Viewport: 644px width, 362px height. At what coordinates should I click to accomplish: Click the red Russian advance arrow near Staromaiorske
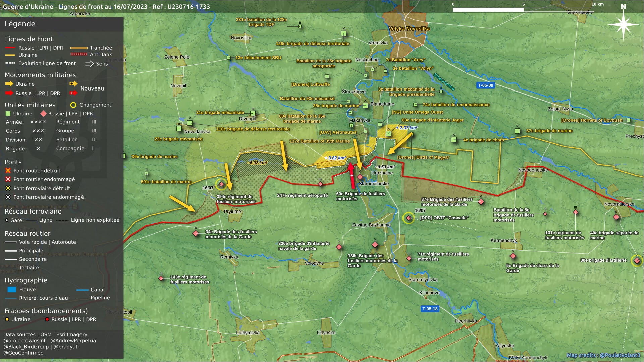point(352,175)
